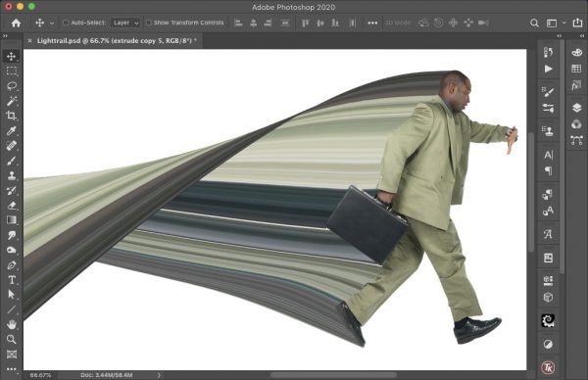Open the Edit Toolbar three-dots menu
The width and height of the screenshot is (588, 380).
click(11, 369)
